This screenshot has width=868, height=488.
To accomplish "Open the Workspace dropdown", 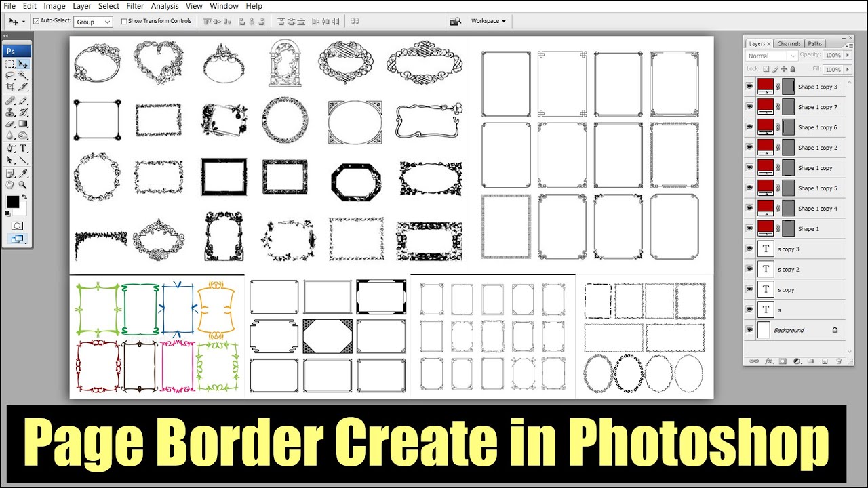I will [488, 21].
